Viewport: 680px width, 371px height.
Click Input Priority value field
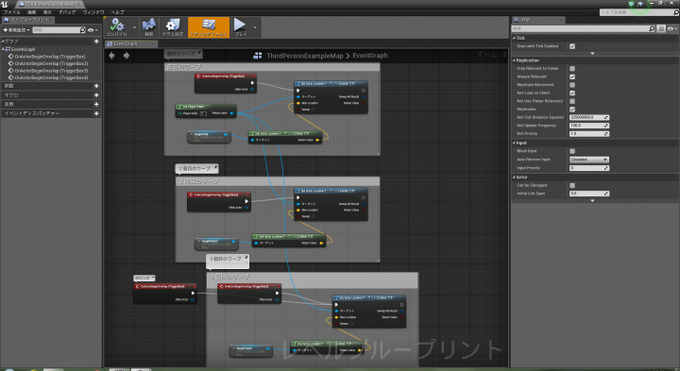click(589, 168)
